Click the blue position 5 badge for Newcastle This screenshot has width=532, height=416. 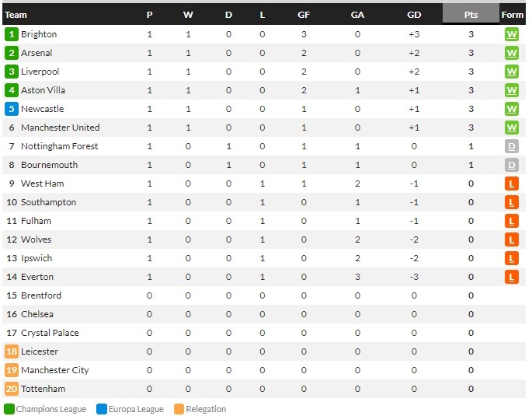coord(12,109)
